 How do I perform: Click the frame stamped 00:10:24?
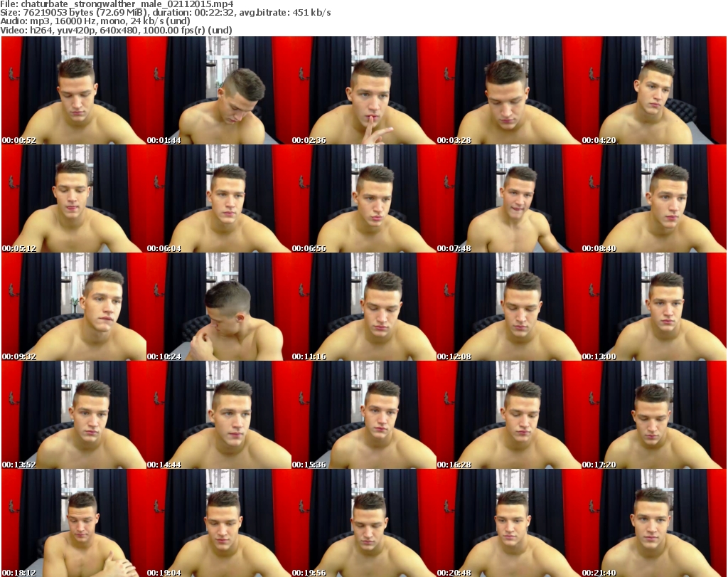[219, 307]
